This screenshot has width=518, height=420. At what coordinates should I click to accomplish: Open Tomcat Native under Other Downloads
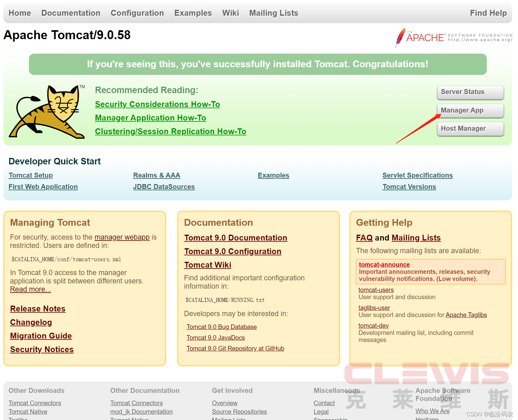tap(28, 412)
